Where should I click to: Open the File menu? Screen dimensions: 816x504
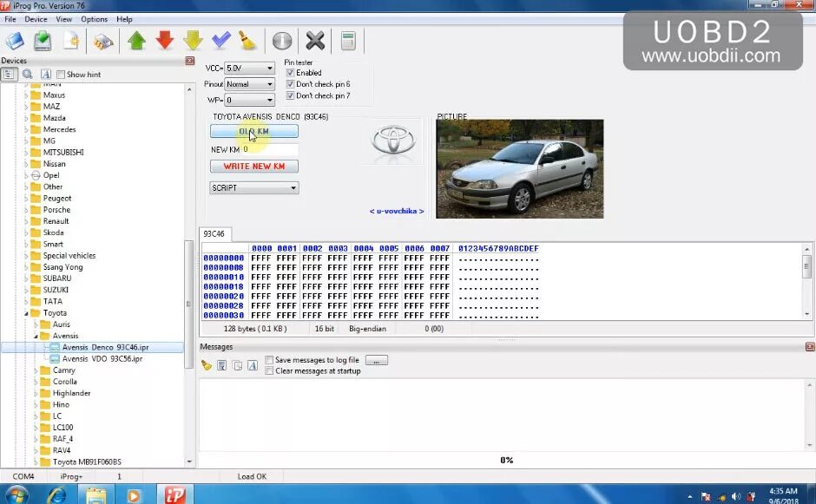[10, 19]
